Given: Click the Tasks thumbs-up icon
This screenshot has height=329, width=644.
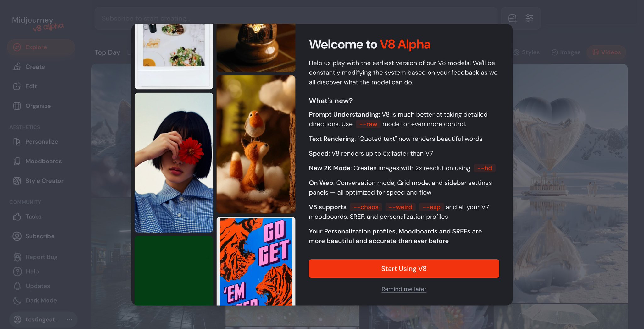Looking at the screenshot, I should 17,217.
